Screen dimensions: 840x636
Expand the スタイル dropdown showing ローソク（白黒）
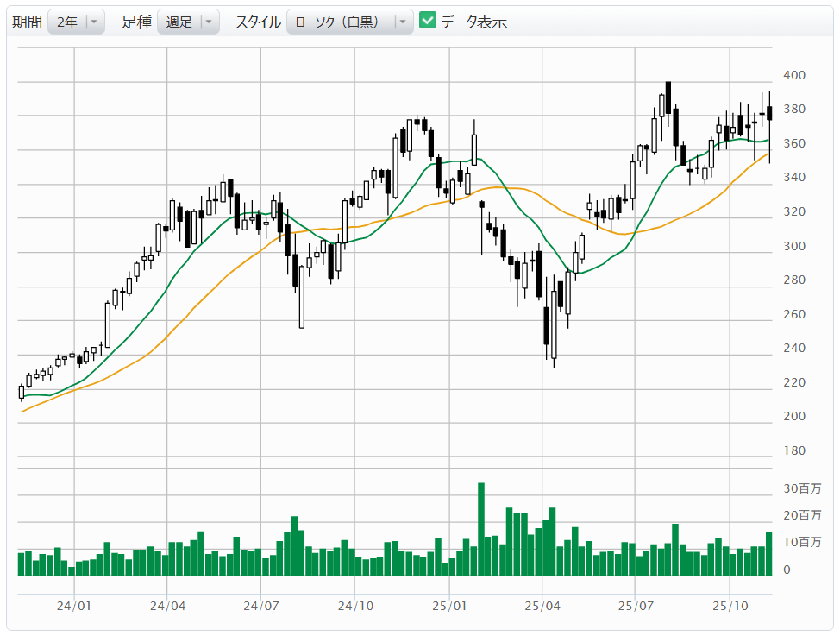point(349,22)
